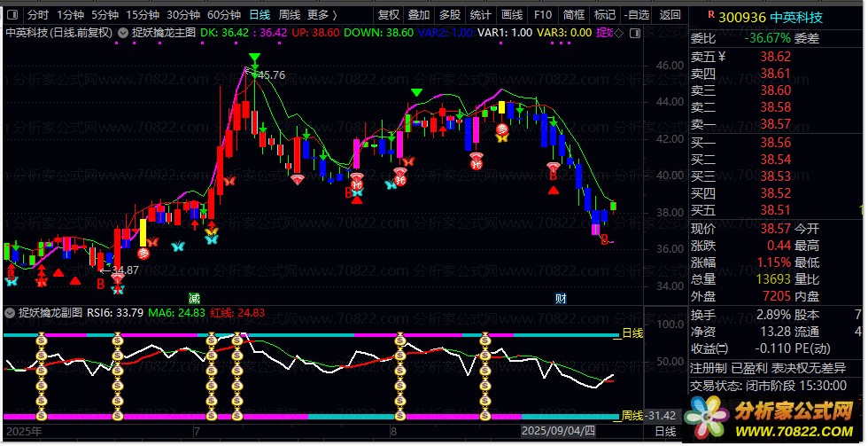868x446 pixels.
Task: Click the 减 marker at chart bottom
Action: click(x=194, y=299)
